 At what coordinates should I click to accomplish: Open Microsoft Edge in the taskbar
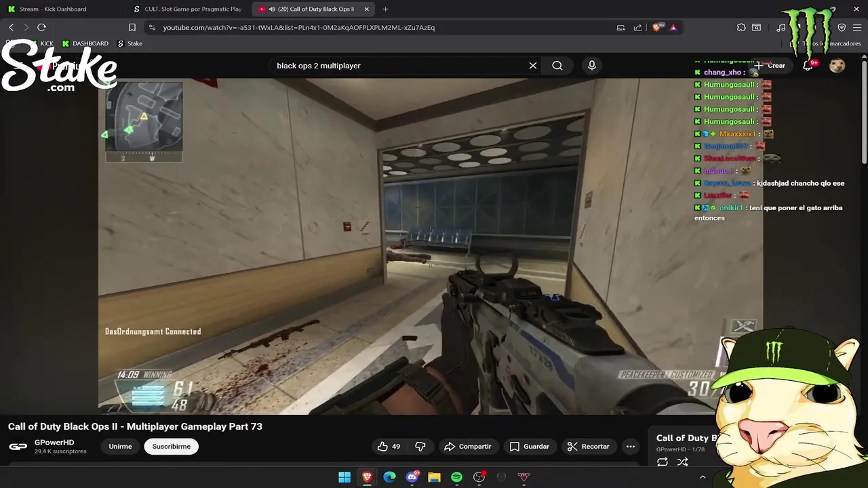coord(389,477)
